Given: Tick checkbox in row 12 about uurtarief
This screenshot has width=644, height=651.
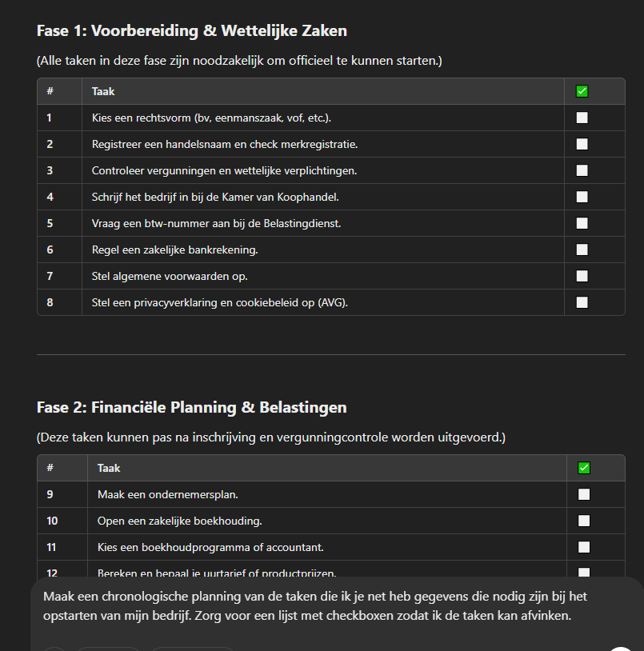Looking at the screenshot, I should (584, 572).
